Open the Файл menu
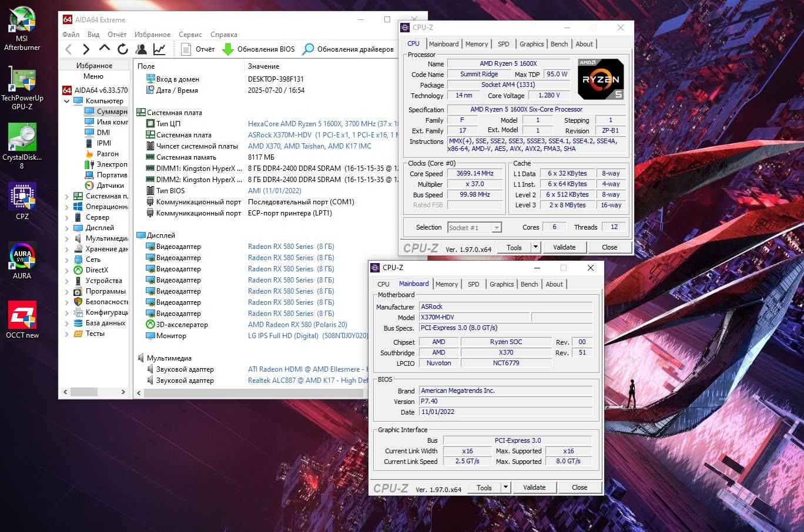 coord(71,35)
